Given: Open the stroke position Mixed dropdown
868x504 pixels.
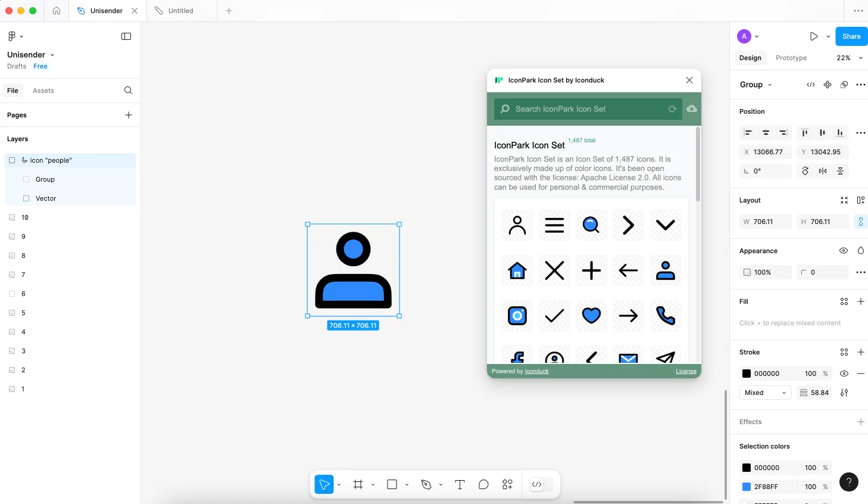Looking at the screenshot, I should [765, 393].
